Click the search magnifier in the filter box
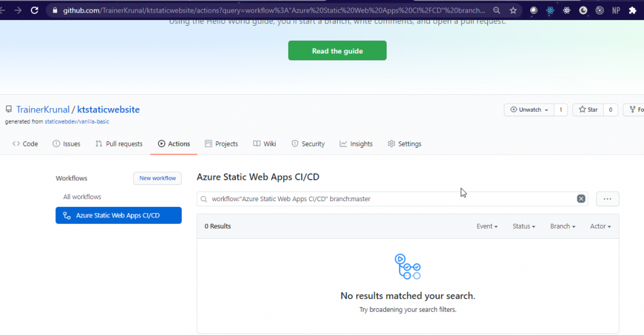This screenshot has width=644, height=335. (204, 199)
